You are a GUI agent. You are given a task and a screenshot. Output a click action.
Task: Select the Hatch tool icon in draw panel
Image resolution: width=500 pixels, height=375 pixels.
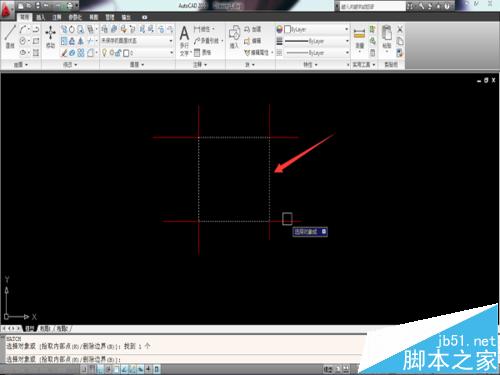pos(36,53)
